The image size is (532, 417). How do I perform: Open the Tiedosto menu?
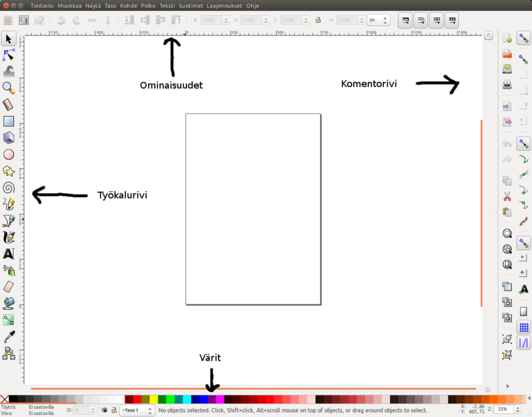click(x=42, y=6)
